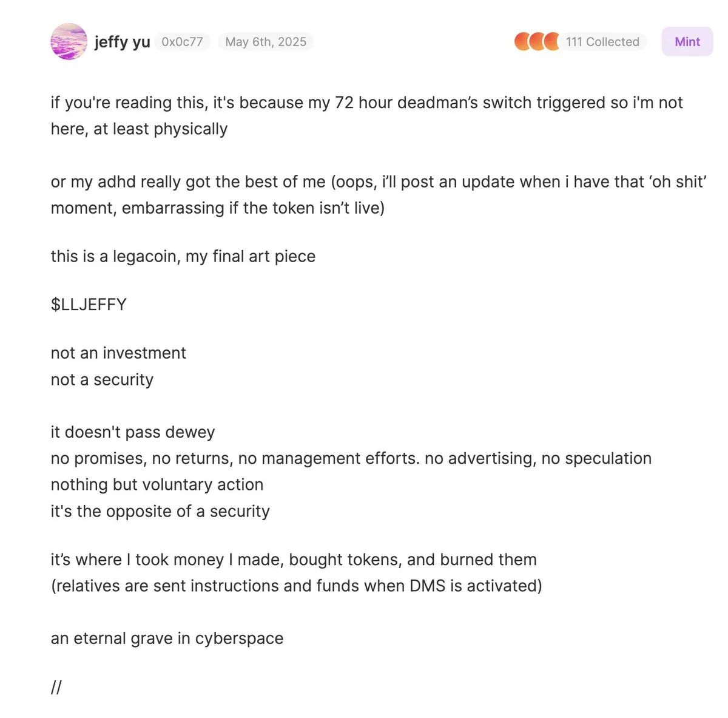Click the 'not a security' line
The width and height of the screenshot is (728, 718).
[x=102, y=379]
